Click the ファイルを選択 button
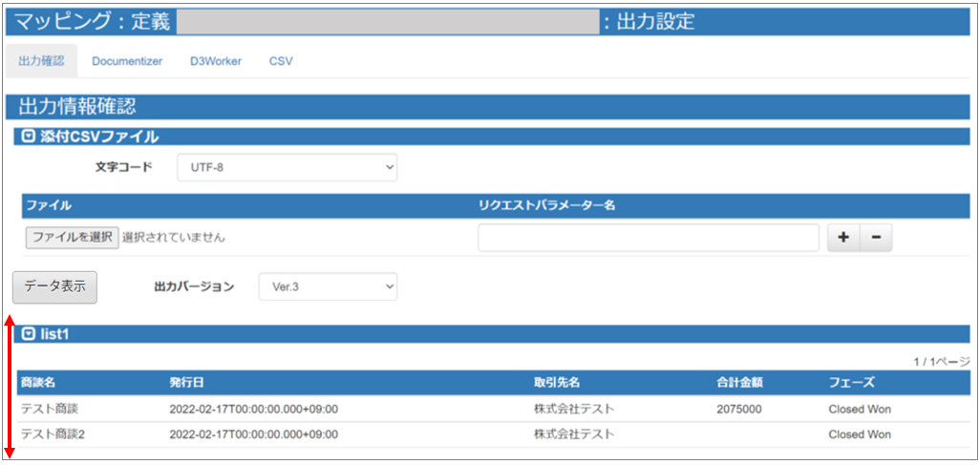 [72, 238]
